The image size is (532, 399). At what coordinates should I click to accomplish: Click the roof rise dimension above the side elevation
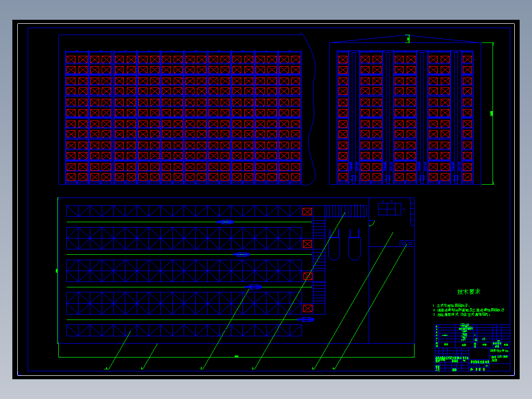(408, 39)
